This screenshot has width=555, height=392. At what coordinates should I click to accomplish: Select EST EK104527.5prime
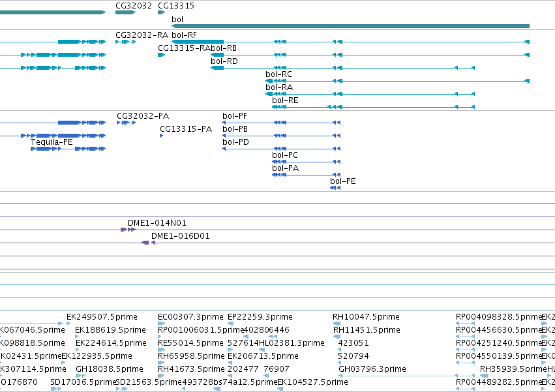312,382
